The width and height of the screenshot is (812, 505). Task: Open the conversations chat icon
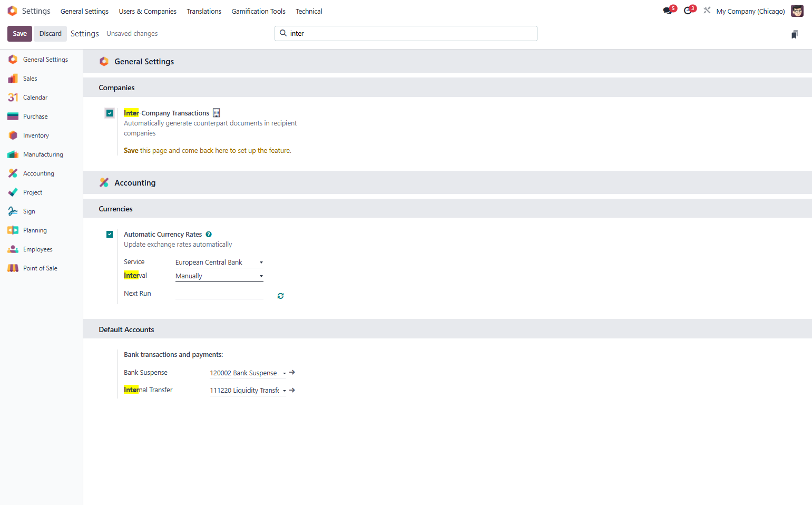click(668, 11)
